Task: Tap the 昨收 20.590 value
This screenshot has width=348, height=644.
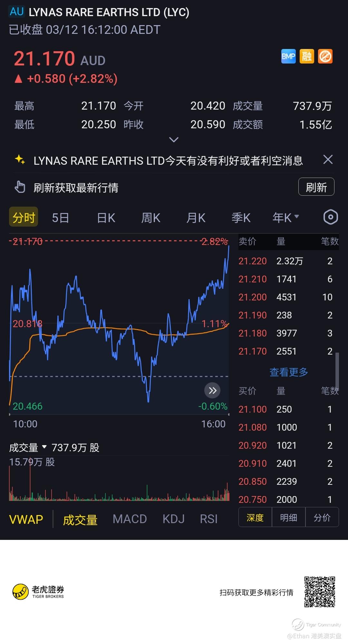Action: tap(208, 124)
